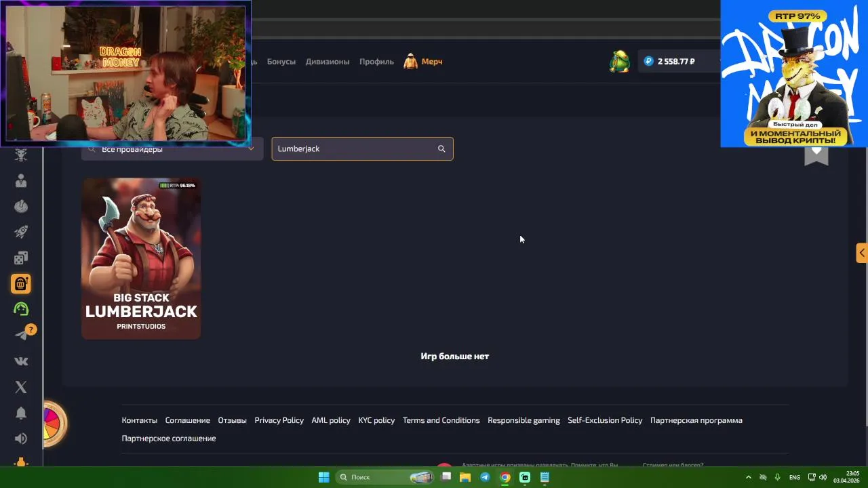Open the live dealer sidebar icon
This screenshot has height=488, width=868.
(21, 181)
